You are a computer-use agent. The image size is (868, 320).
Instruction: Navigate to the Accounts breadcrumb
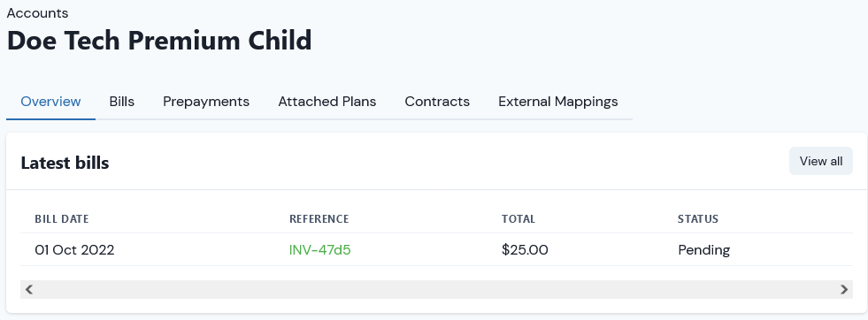coord(38,12)
